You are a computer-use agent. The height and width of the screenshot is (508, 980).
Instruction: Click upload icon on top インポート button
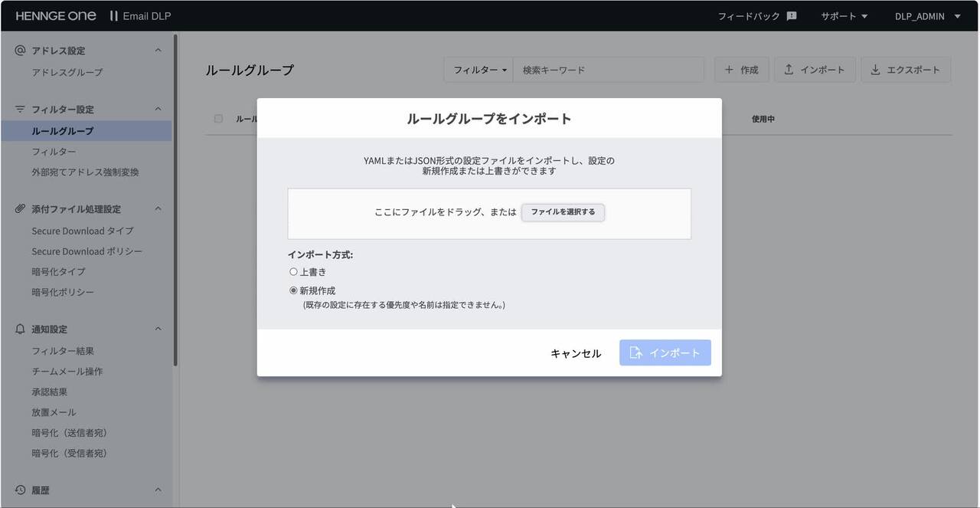(x=789, y=70)
